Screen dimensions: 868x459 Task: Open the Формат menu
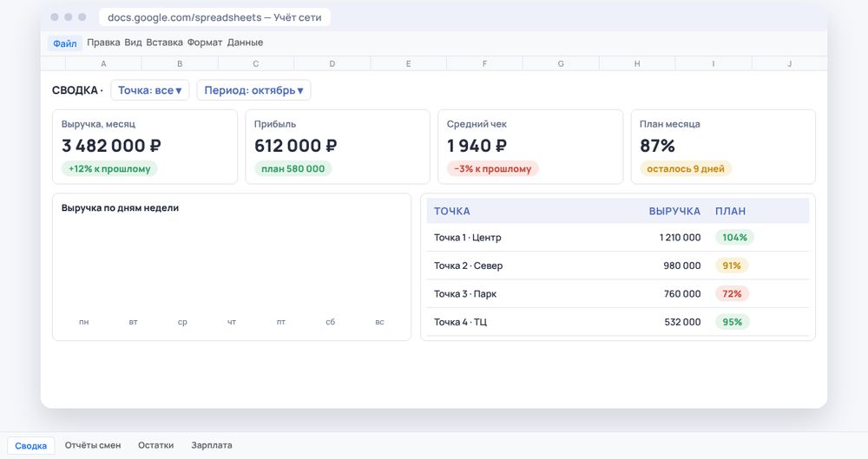204,42
